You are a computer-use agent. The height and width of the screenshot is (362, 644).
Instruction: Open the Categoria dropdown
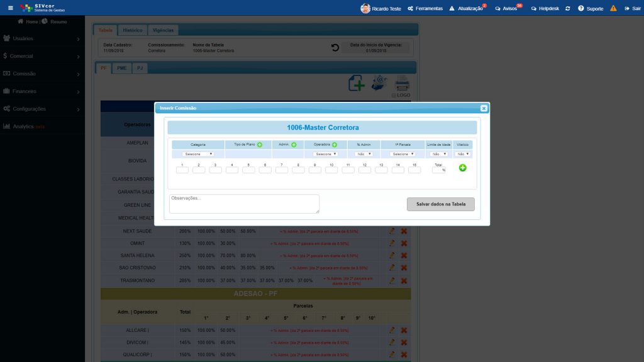(x=198, y=155)
